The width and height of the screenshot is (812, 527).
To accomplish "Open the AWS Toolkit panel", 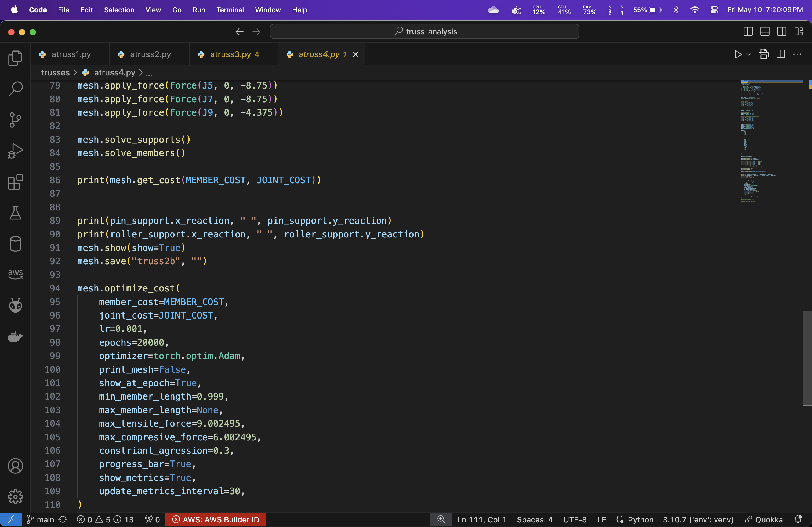I will [15, 275].
